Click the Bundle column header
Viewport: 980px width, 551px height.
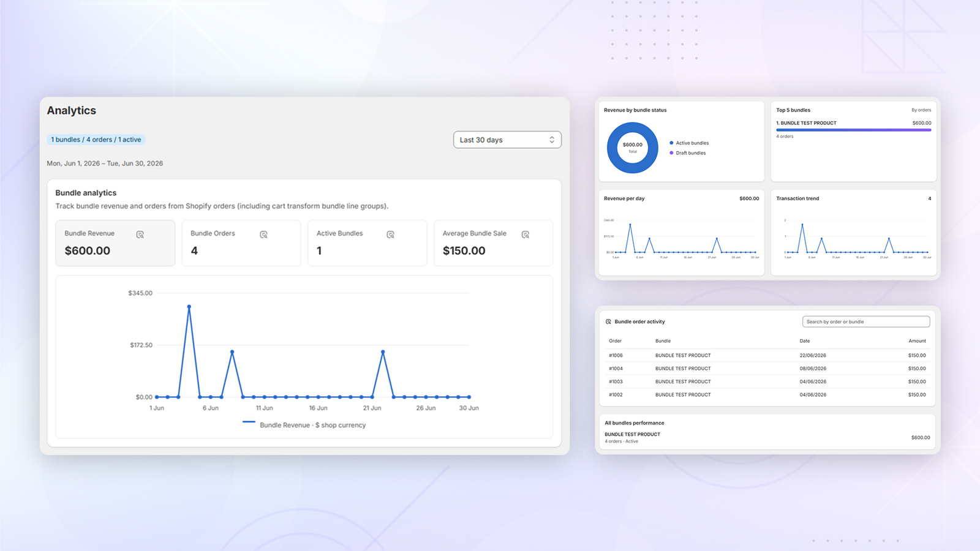[x=663, y=341]
